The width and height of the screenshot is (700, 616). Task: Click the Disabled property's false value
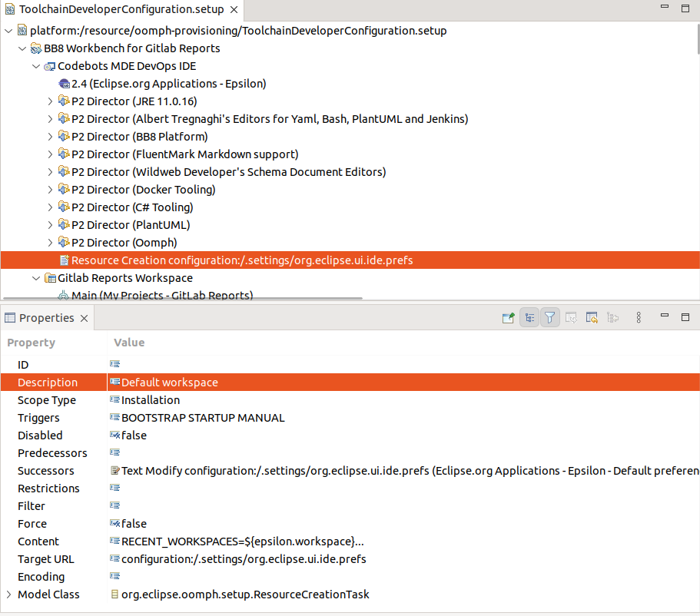134,436
